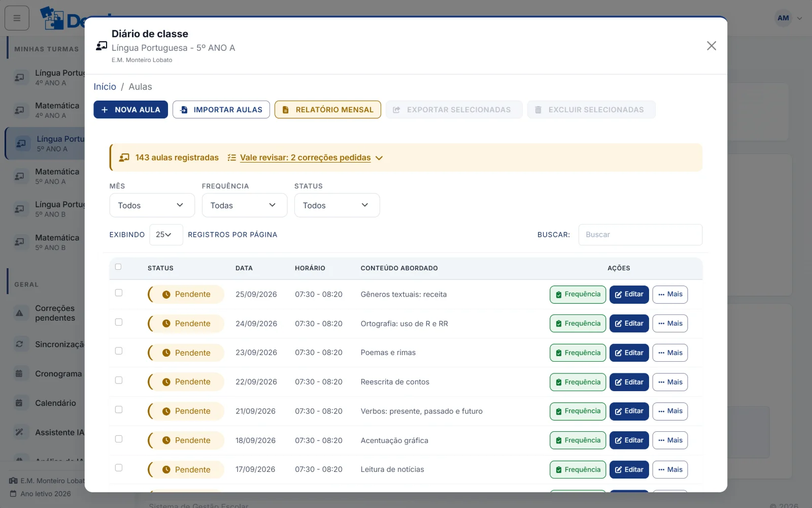
Task: Open the Frequência filter dropdown
Action: pos(244,205)
